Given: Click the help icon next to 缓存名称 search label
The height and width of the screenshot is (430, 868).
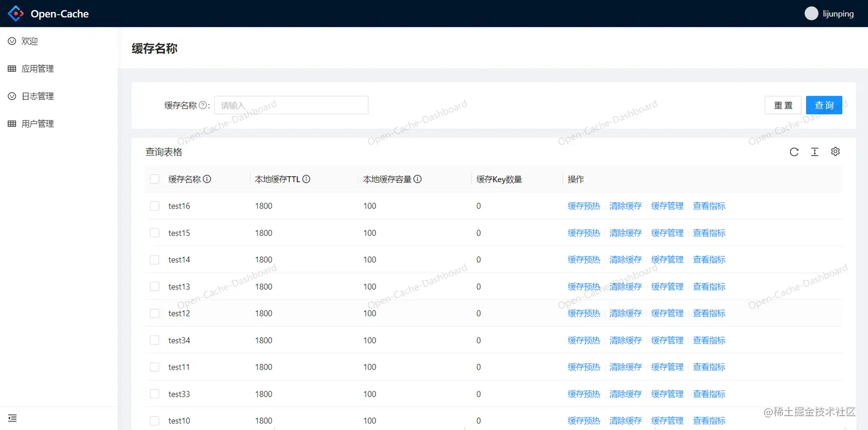Looking at the screenshot, I should point(203,106).
